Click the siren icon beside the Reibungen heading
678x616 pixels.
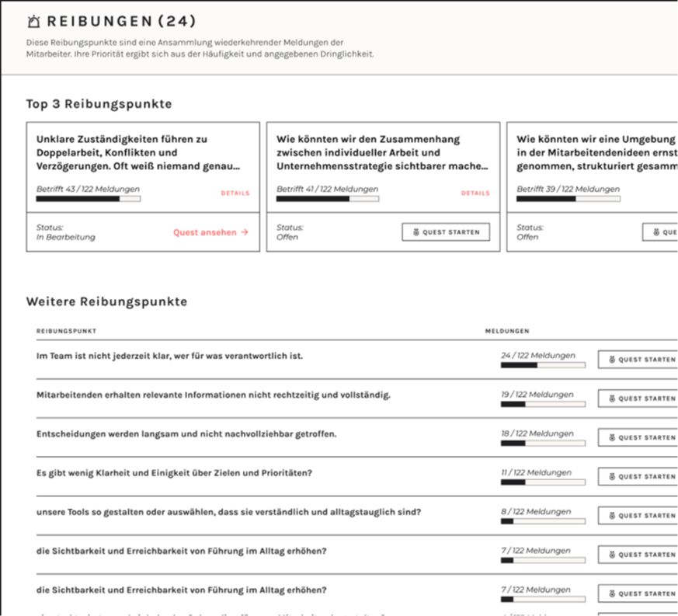coord(33,22)
